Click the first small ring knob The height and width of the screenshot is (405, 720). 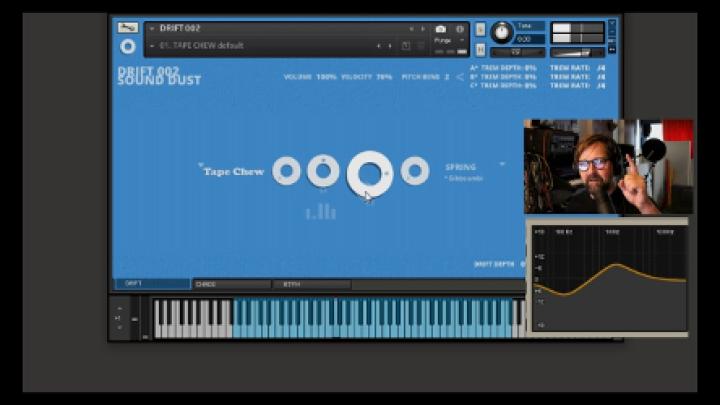287,171
